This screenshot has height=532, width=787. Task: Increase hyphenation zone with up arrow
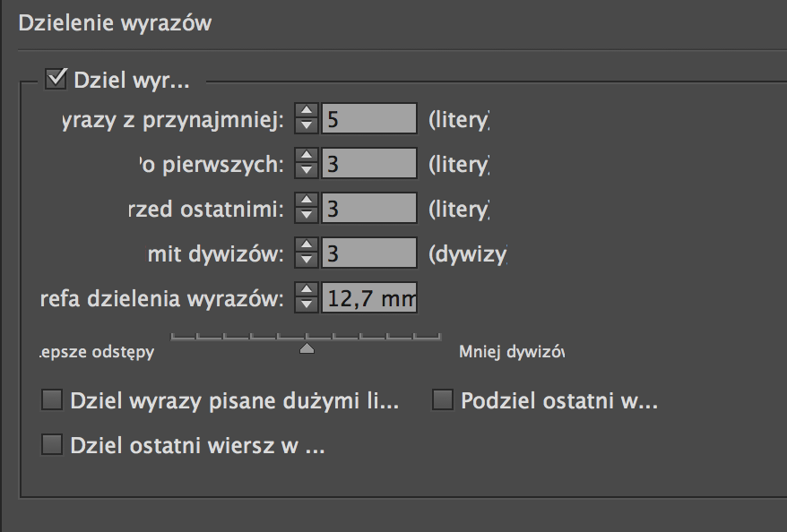[307, 290]
